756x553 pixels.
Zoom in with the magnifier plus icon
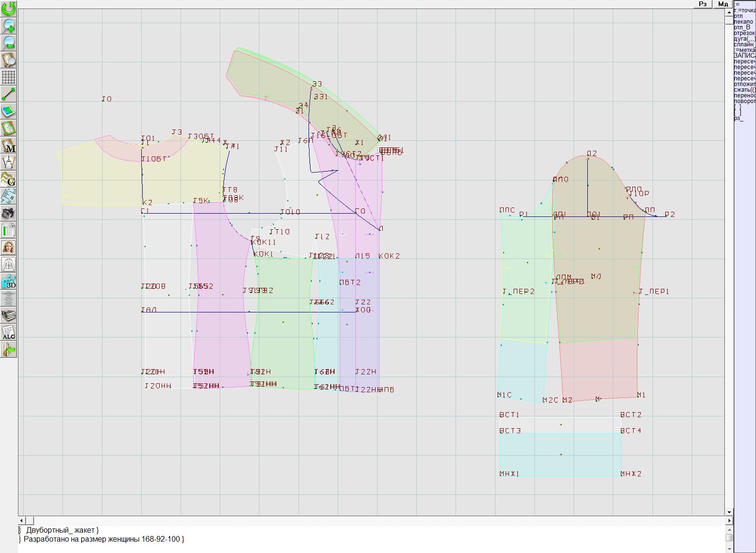(9, 26)
